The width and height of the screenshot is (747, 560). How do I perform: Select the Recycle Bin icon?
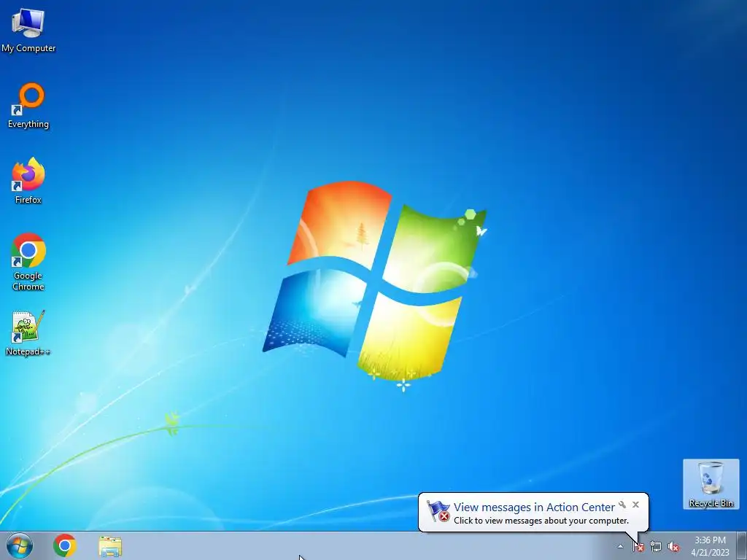coord(711,484)
